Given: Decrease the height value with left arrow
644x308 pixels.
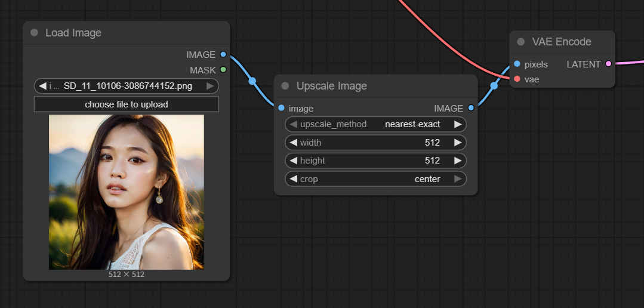Looking at the screenshot, I should (x=293, y=161).
